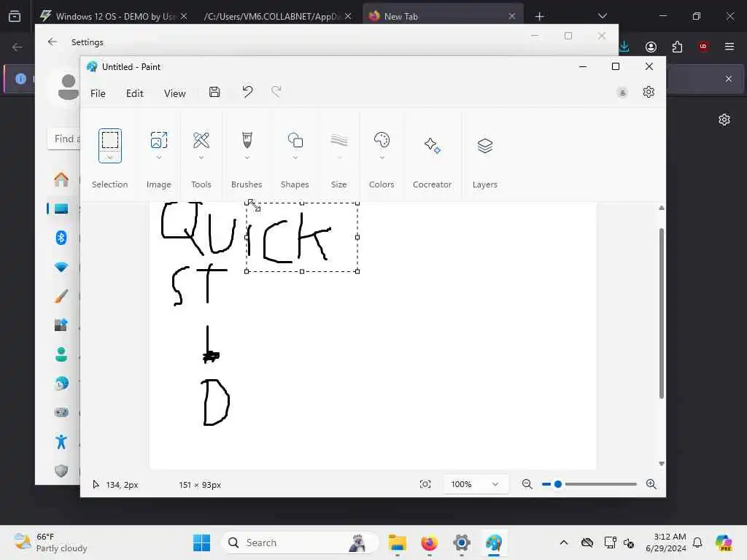Click the top-right selection resize handle
The height and width of the screenshot is (560, 747).
pos(357,203)
